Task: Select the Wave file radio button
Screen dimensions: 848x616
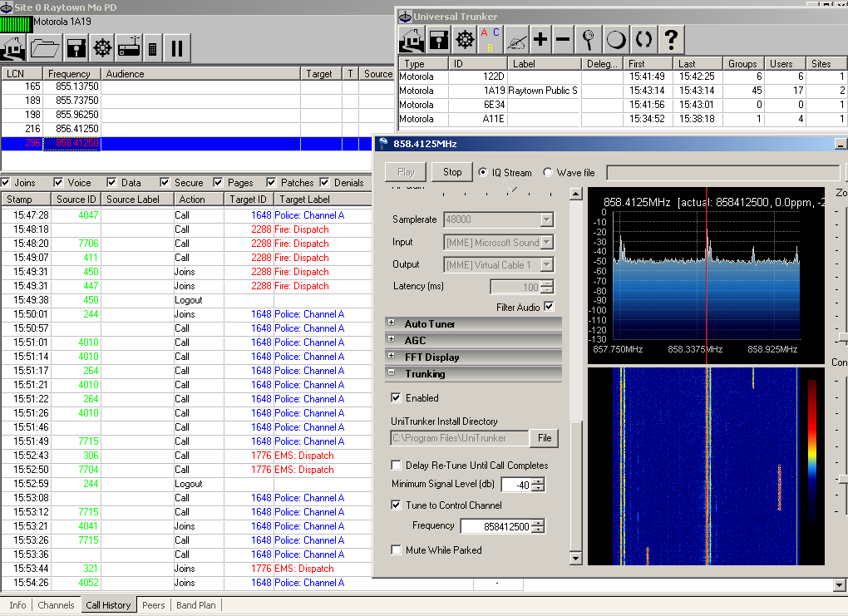Action: click(x=547, y=172)
